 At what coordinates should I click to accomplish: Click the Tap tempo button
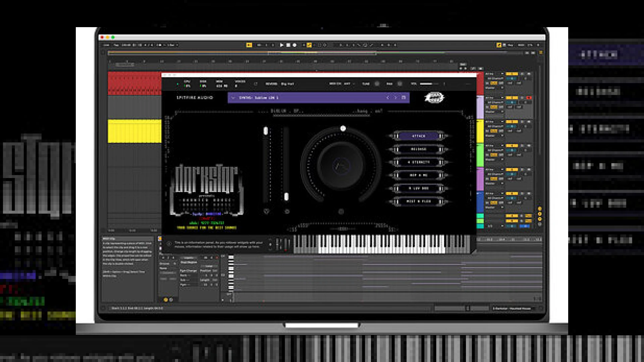[x=116, y=45]
